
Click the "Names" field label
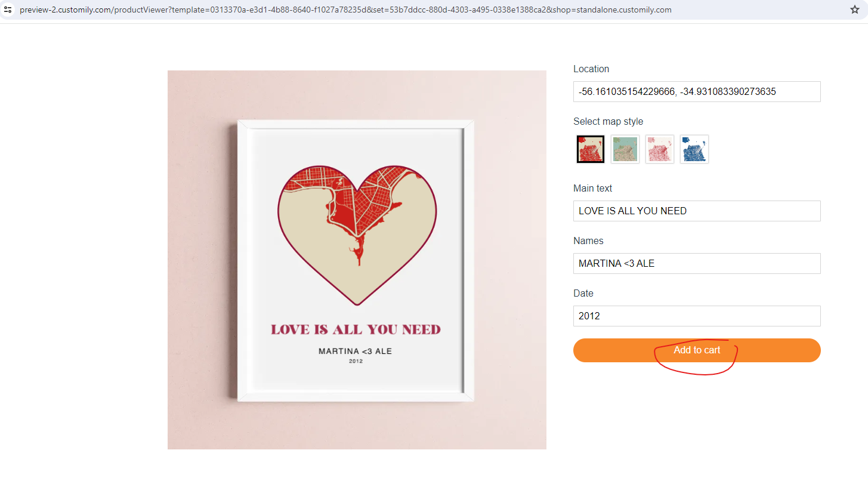588,241
